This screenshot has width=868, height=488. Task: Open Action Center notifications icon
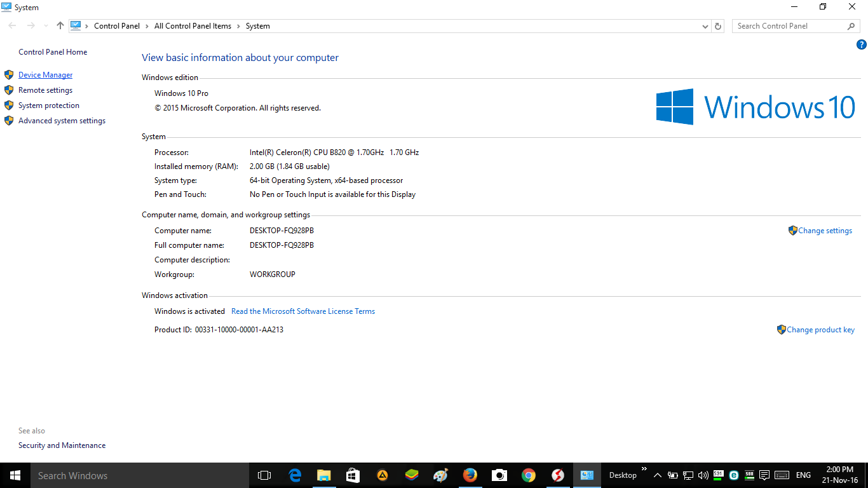[764, 475]
